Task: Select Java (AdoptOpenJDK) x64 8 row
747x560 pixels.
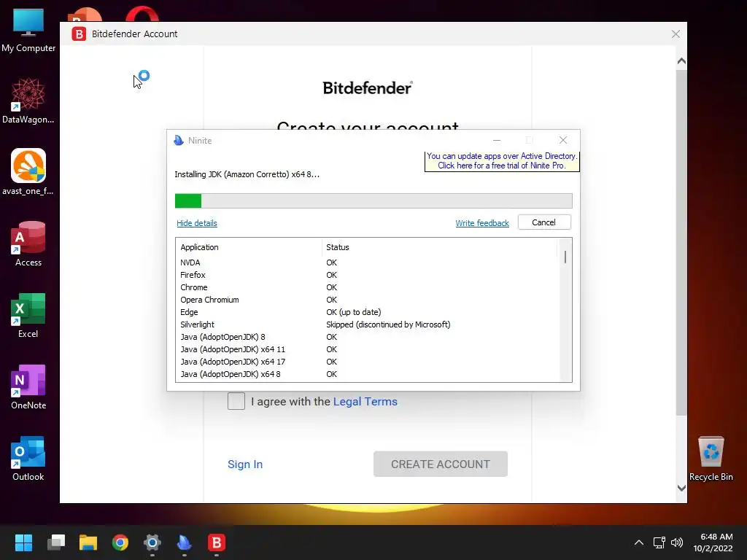Action: (366, 374)
